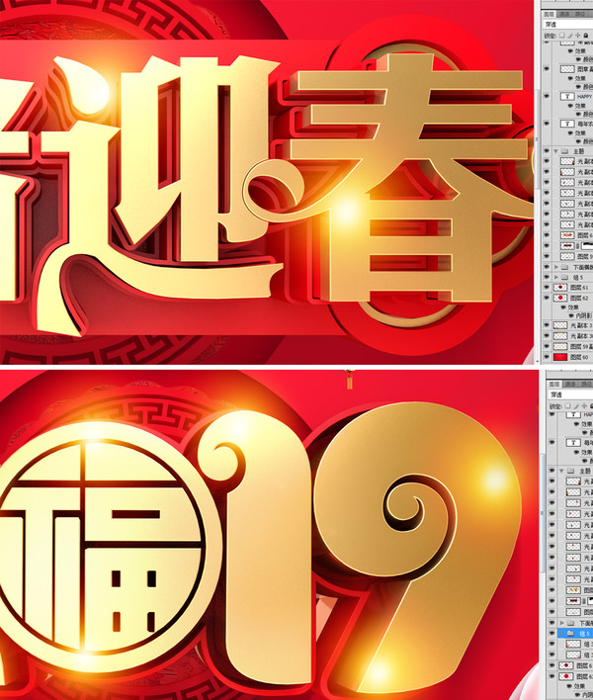Image resolution: width=593 pixels, height=700 pixels.
Task: Click 主题 group folder icon in upper panel
Action: point(564,151)
